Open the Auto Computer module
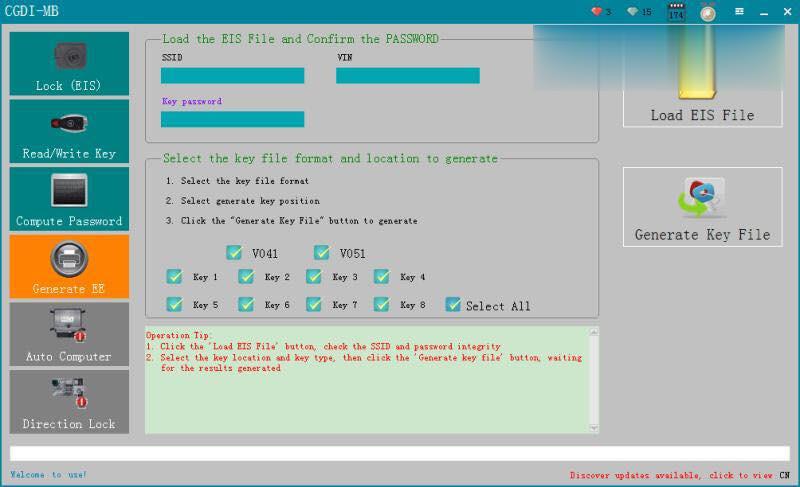This screenshot has height=487, width=800. (69, 334)
